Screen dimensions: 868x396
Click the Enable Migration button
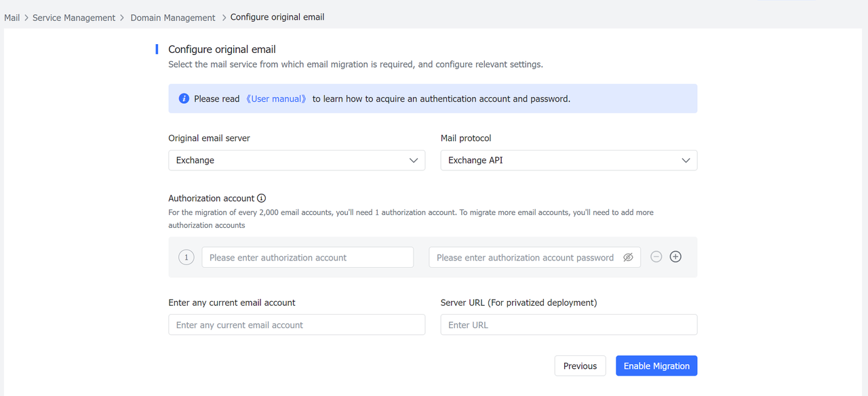tap(656, 365)
